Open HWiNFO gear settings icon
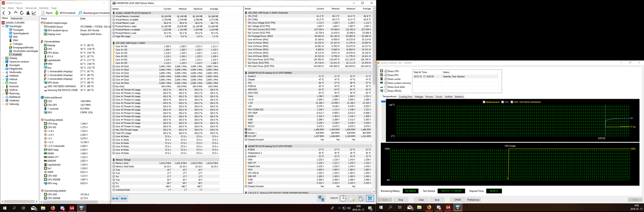The image size is (644, 212). click(361, 198)
